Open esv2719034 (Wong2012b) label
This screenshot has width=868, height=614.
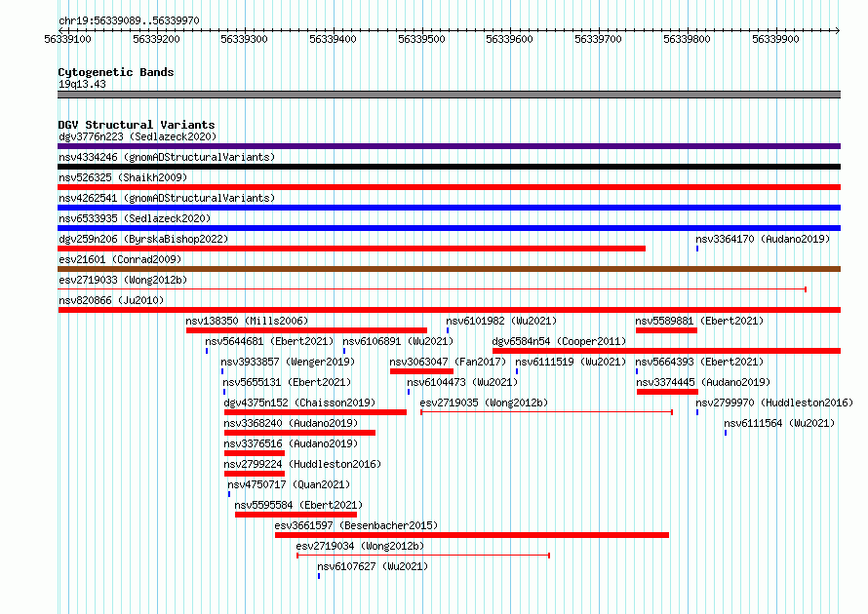360,546
